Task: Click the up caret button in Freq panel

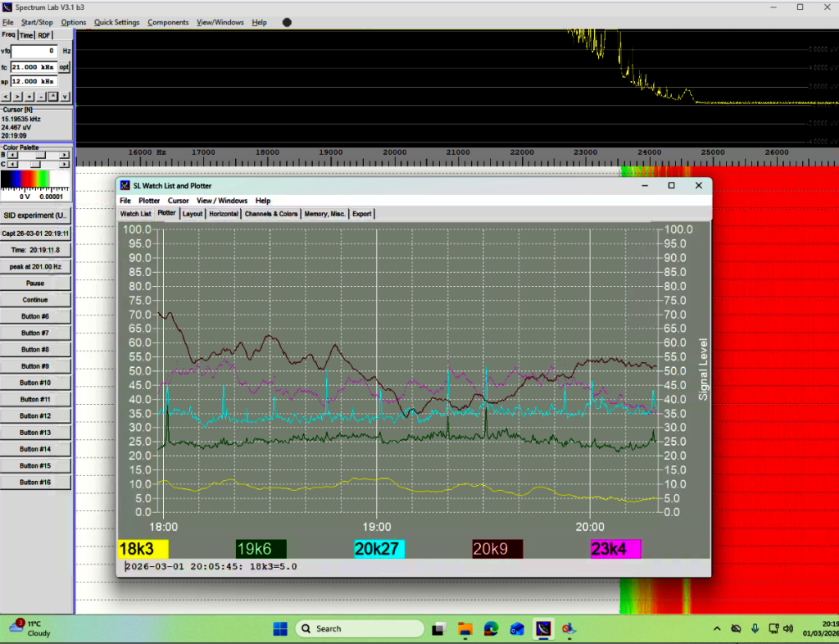Action: pos(52,97)
